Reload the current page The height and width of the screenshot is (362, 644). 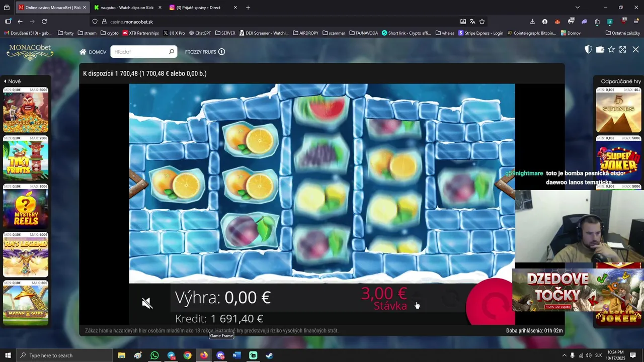44,22
